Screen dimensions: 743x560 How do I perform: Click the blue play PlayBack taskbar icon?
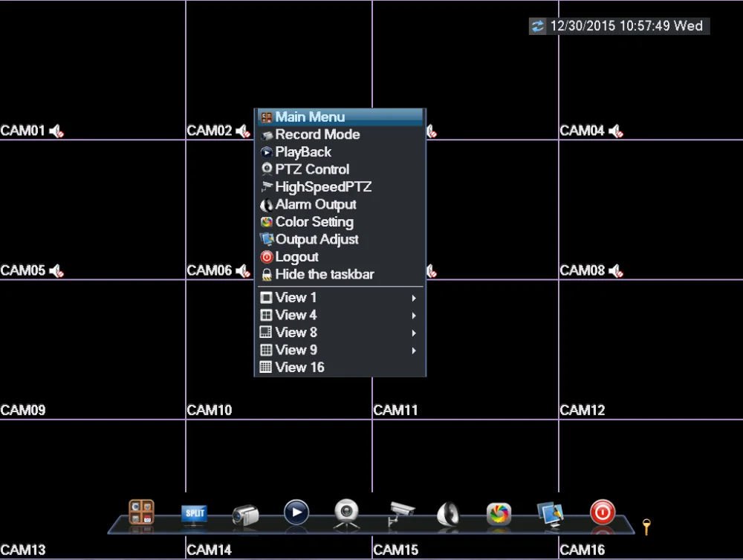[296, 512]
